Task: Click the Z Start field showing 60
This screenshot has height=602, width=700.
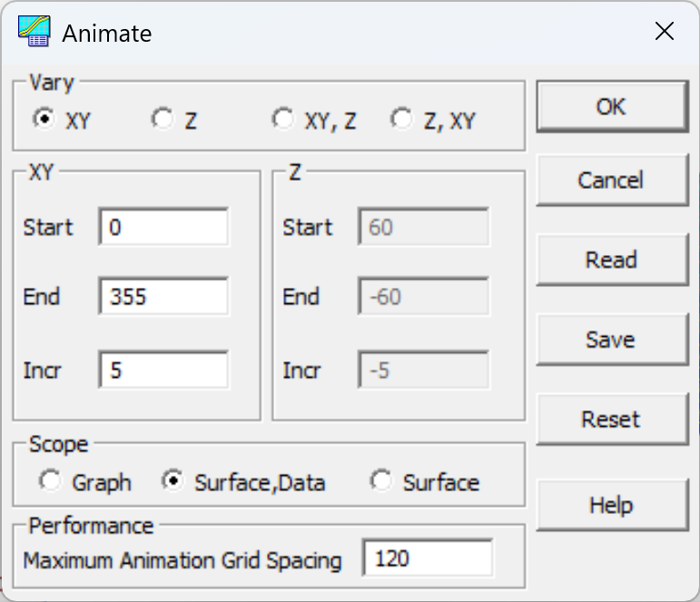Action: pyautogui.click(x=423, y=226)
